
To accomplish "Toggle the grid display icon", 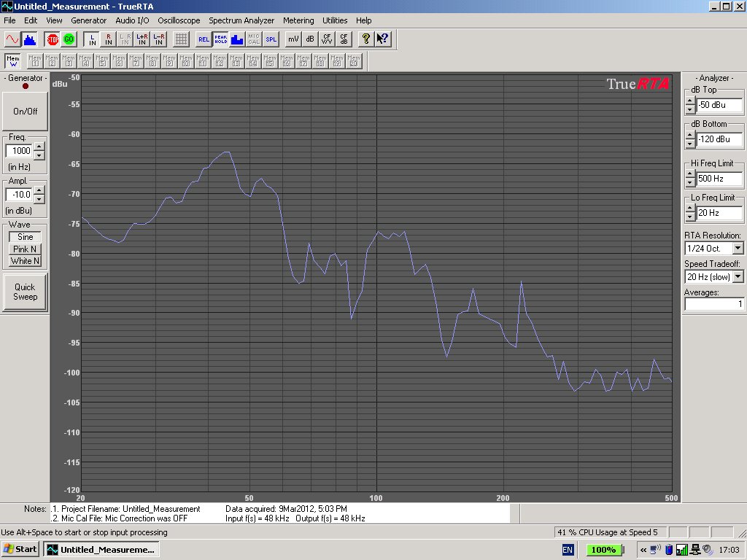I will [x=181, y=39].
